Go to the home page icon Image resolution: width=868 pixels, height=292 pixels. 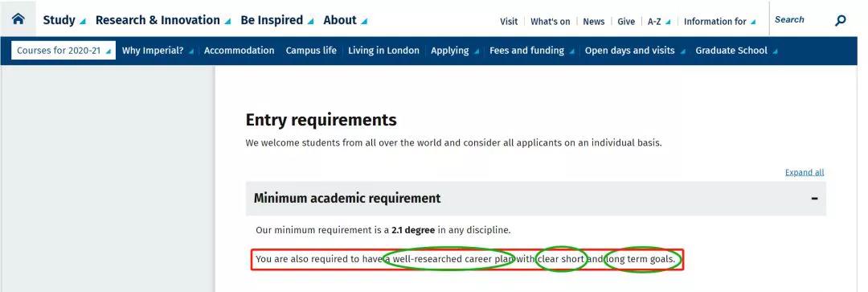pyautogui.click(x=18, y=19)
